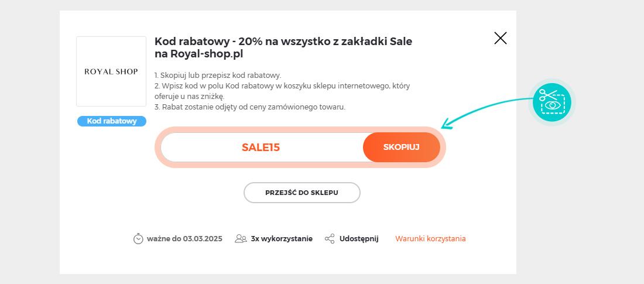Viewport: 644px width, 284px height.
Task: Click the people icon next to usage count
Action: [241, 239]
